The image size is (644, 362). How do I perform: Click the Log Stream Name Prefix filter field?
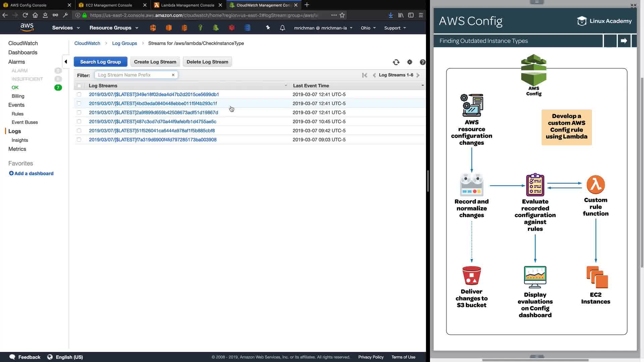pyautogui.click(x=134, y=75)
